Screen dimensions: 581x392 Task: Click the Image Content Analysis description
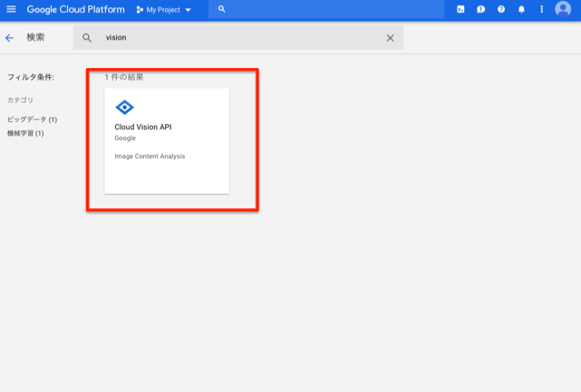click(x=150, y=157)
